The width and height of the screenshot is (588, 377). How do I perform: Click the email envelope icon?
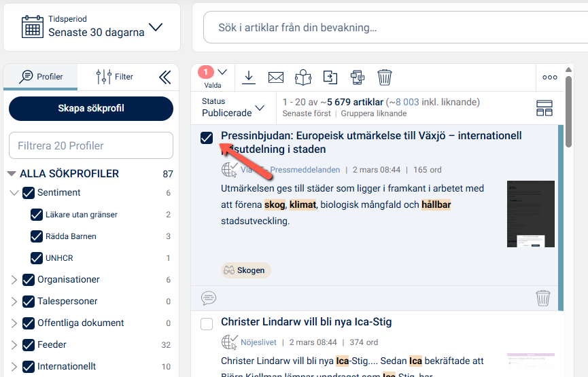[275, 77]
